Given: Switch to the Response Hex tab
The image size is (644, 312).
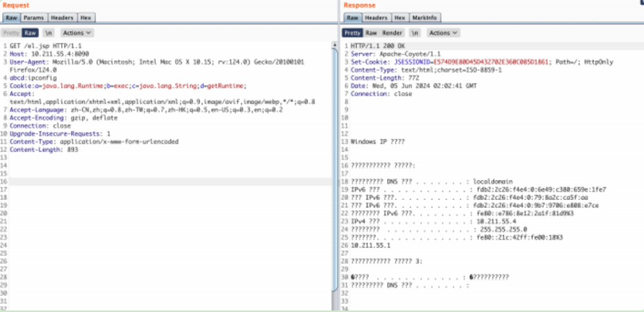Looking at the screenshot, I should (x=400, y=18).
